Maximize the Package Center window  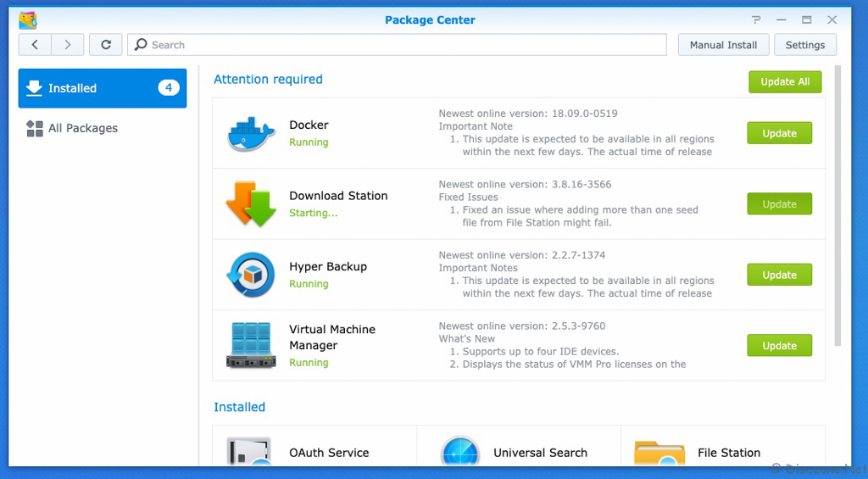point(807,20)
